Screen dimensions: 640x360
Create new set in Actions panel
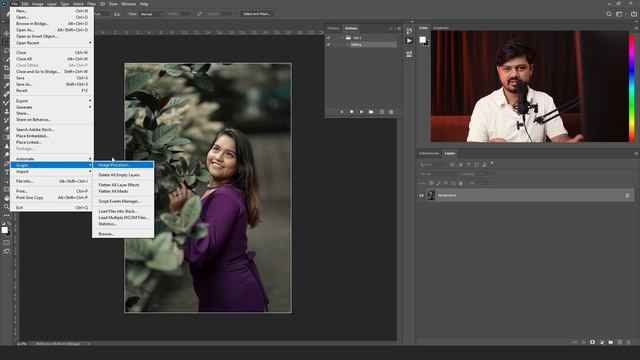[x=371, y=112]
